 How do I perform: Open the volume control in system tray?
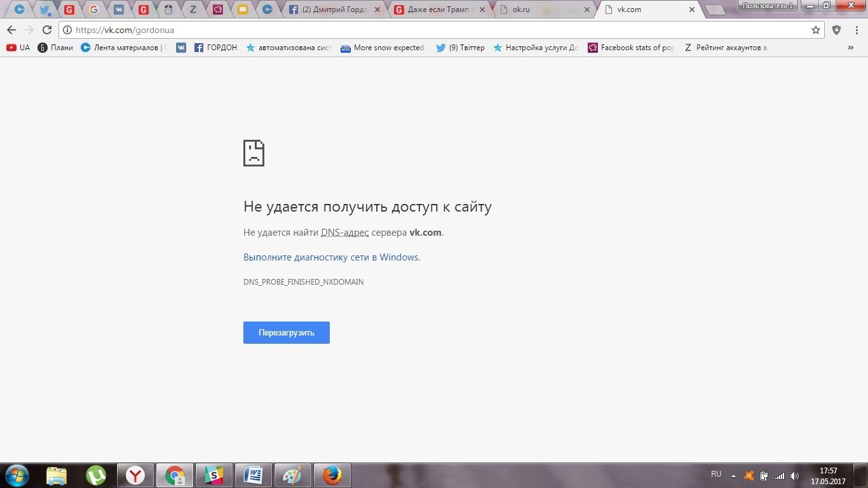click(794, 475)
